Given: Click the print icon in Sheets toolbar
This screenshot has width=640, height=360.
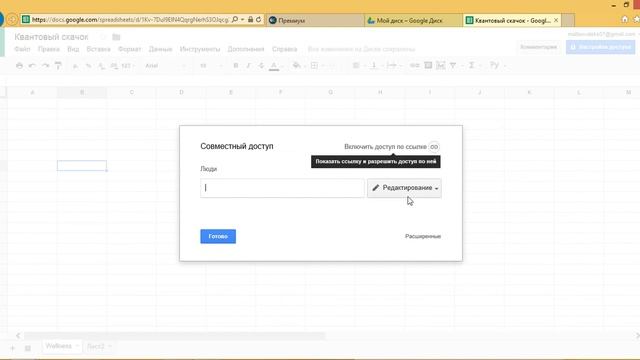Looking at the screenshot, I should coord(19,66).
